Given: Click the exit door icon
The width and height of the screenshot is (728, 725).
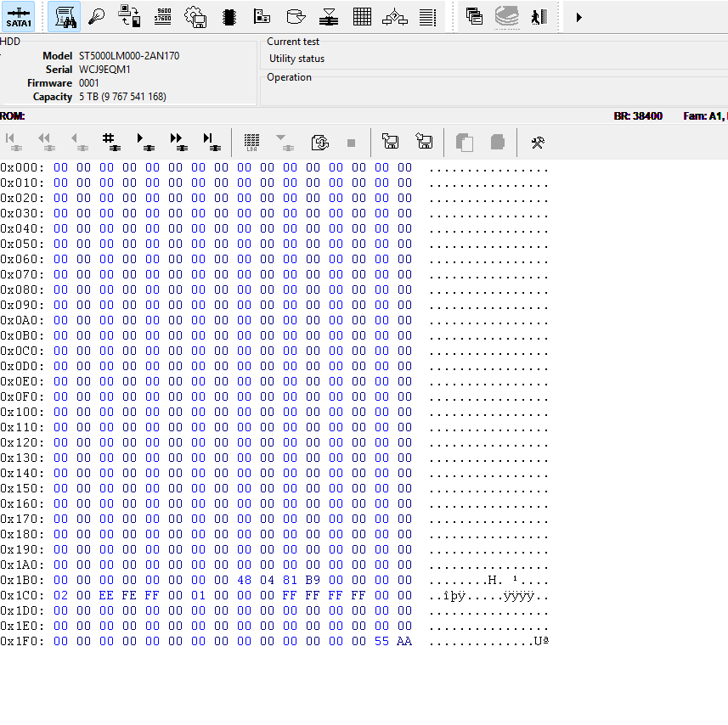Looking at the screenshot, I should tap(538, 16).
